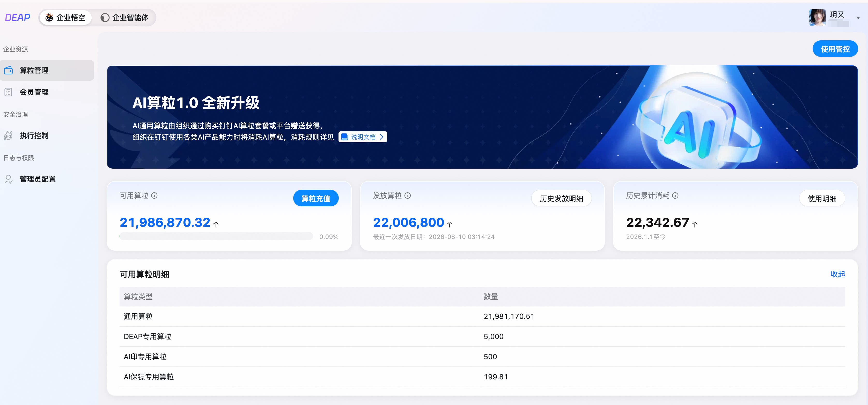
Task: Click the 会员管理 list icon
Action: click(9, 92)
